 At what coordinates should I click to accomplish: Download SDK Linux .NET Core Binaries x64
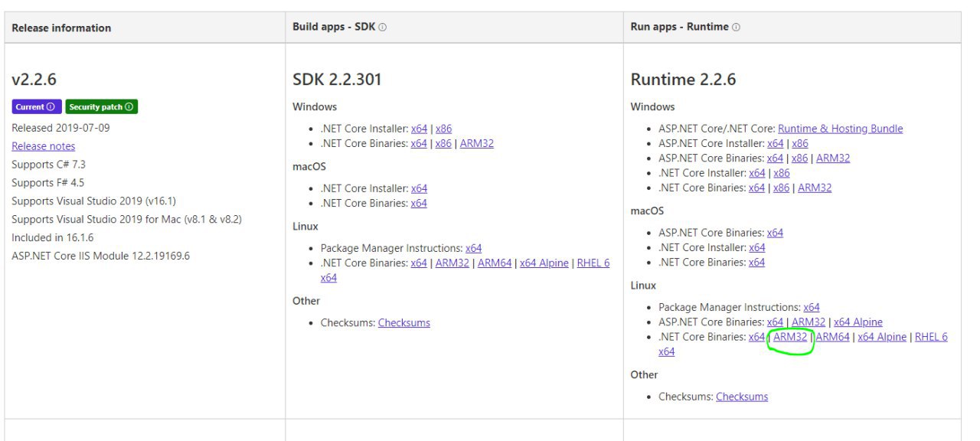pyautogui.click(x=419, y=263)
